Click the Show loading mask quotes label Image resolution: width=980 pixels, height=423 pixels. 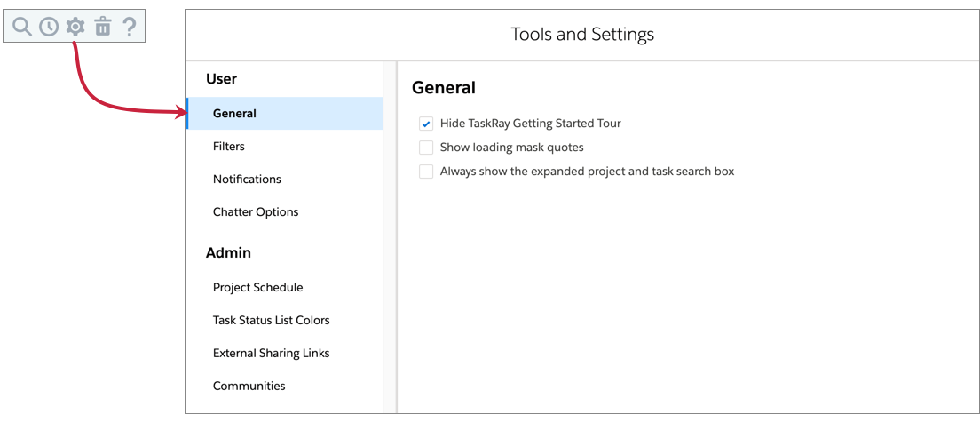click(x=511, y=148)
